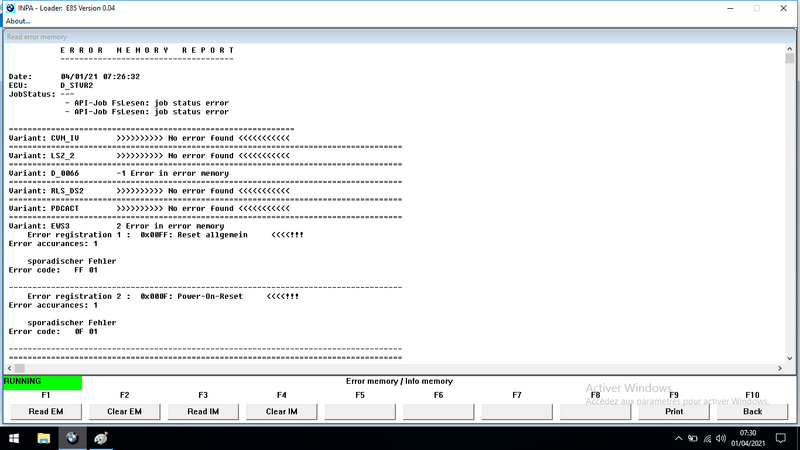Image resolution: width=800 pixels, height=450 pixels.
Task: Click the empty F7 button
Action: point(517,411)
